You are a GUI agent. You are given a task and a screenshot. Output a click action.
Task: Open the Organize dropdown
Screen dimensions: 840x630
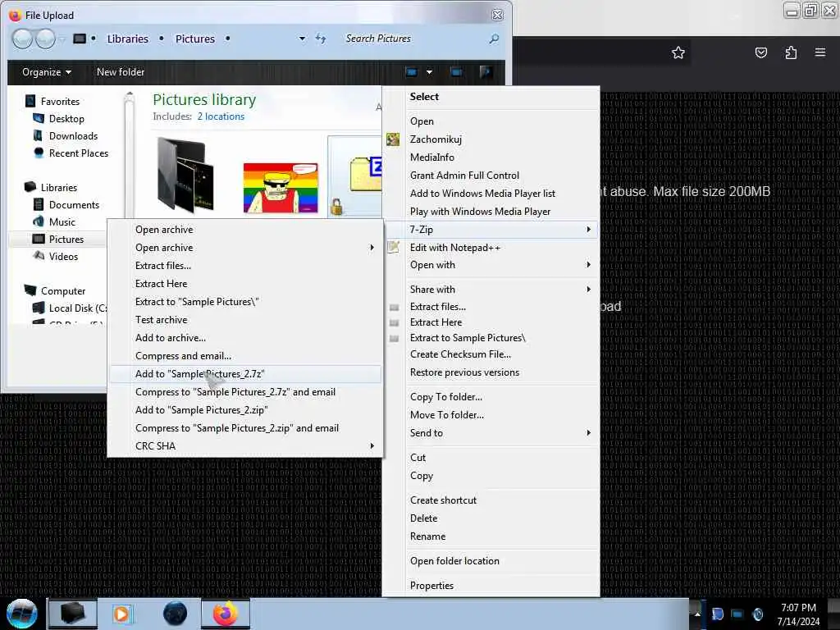(47, 72)
